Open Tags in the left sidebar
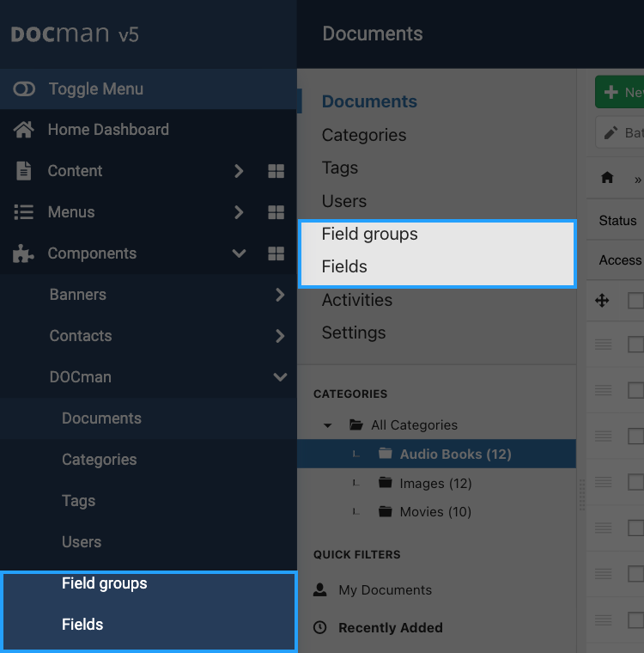644x653 pixels. pos(79,501)
